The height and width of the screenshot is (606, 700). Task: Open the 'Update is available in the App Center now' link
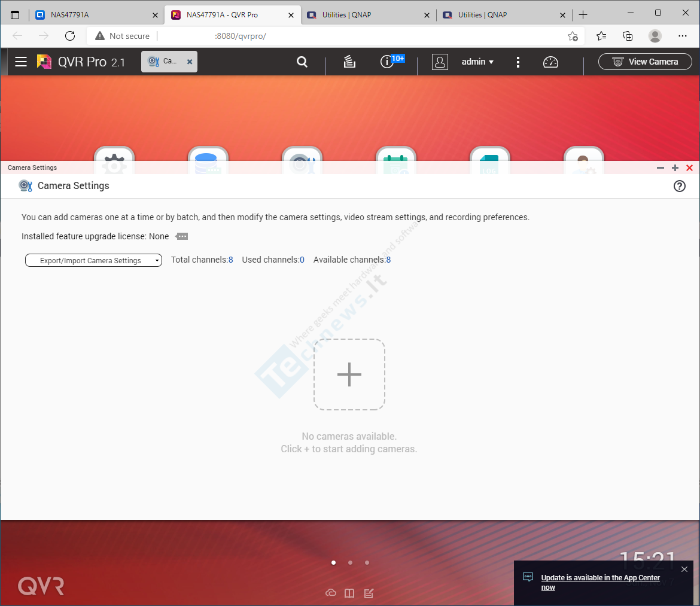pyautogui.click(x=600, y=582)
